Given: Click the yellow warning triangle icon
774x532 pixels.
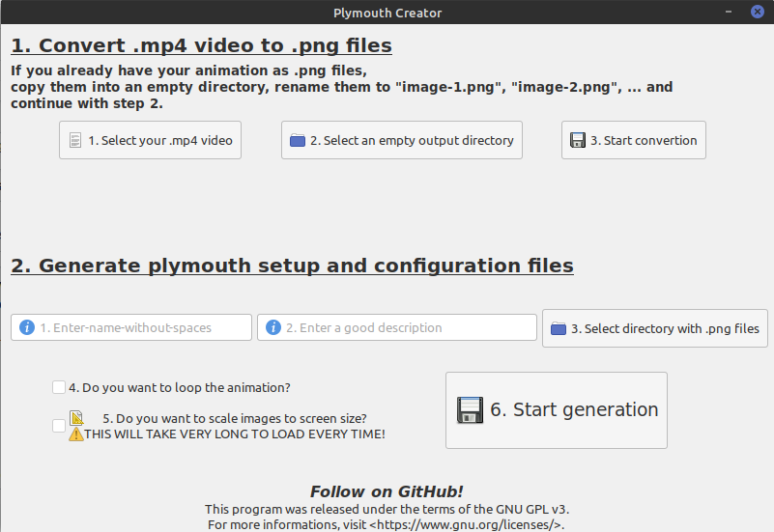Looking at the screenshot, I should [76, 434].
